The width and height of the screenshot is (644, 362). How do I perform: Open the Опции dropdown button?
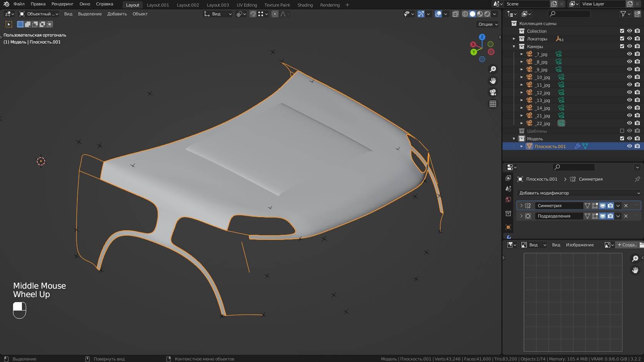488,24
